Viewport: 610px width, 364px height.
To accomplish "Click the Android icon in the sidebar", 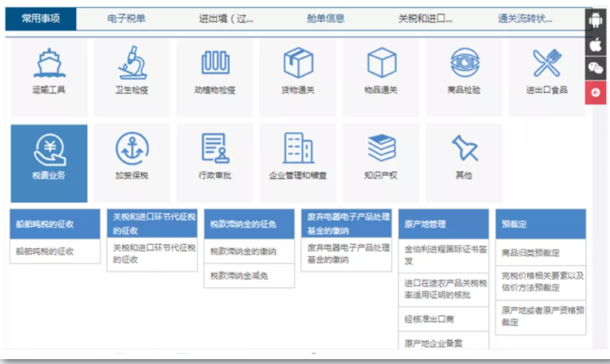I will tap(596, 20).
